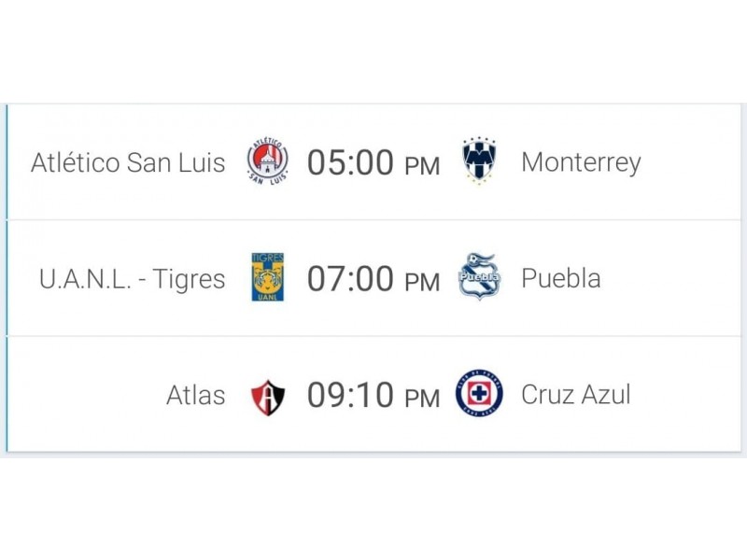Screen dimensions: 747x560
Task: Click the Atlético San Luis club crest
Action: [x=268, y=161]
